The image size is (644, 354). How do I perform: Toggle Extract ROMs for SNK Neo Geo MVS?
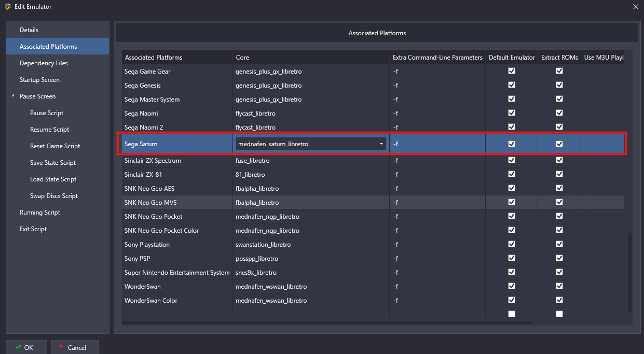559,202
